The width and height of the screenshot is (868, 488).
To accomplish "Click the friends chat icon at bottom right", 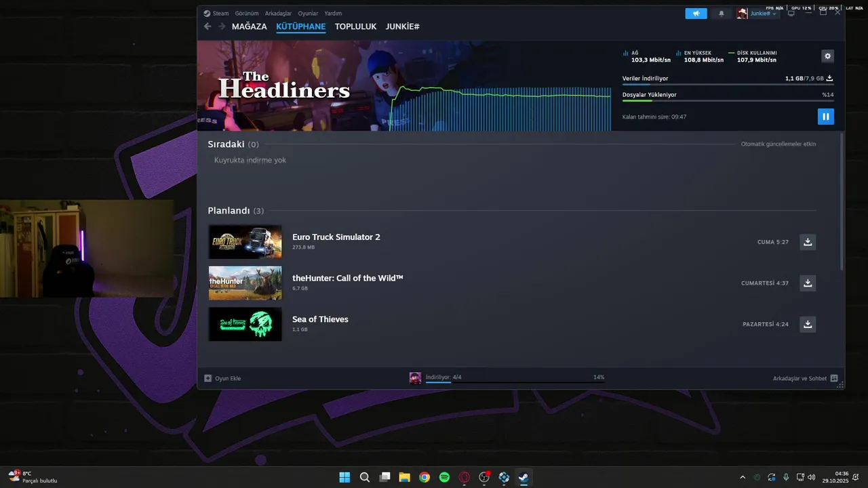I will point(834,378).
